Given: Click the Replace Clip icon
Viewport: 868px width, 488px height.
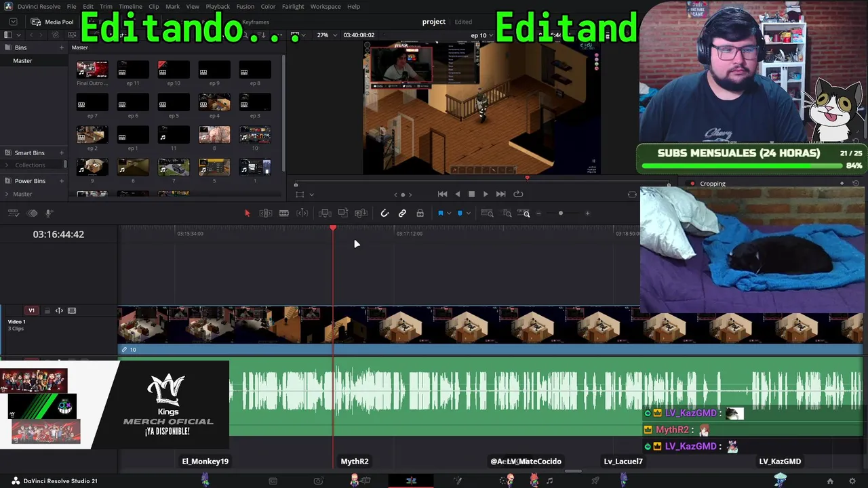Looking at the screenshot, I should point(361,213).
